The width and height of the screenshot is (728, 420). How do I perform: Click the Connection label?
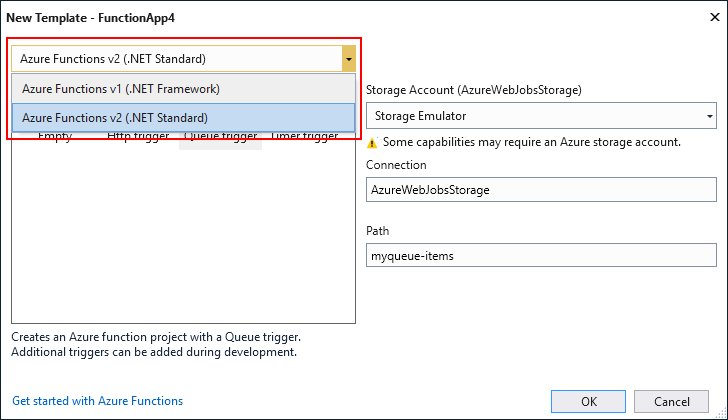tap(396, 165)
